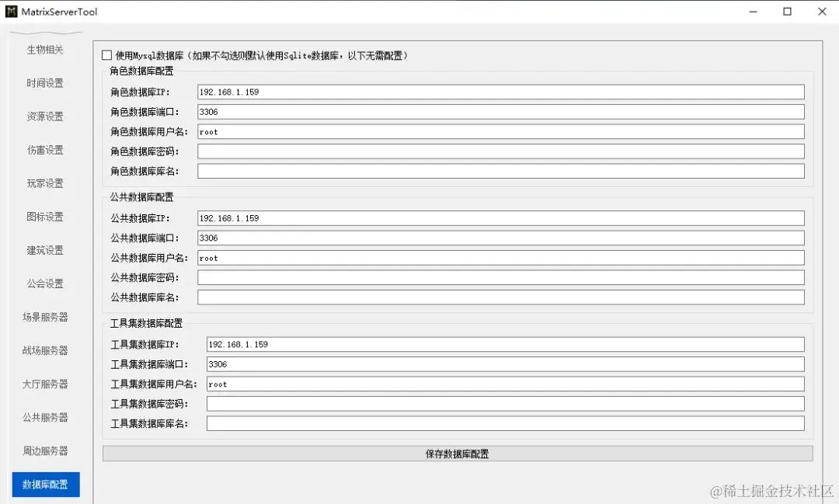Open the 生物相关 sidebar tab
Viewport: 839px width, 504px height.
tap(46, 50)
